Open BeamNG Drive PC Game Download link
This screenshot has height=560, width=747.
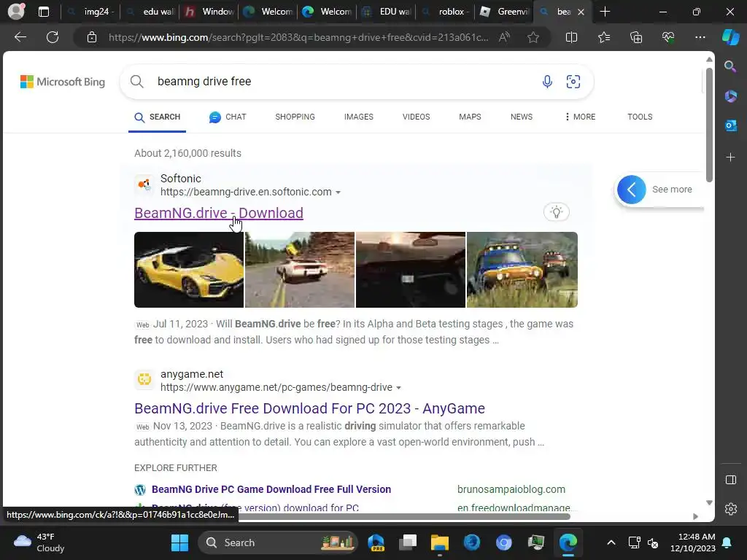(x=271, y=489)
